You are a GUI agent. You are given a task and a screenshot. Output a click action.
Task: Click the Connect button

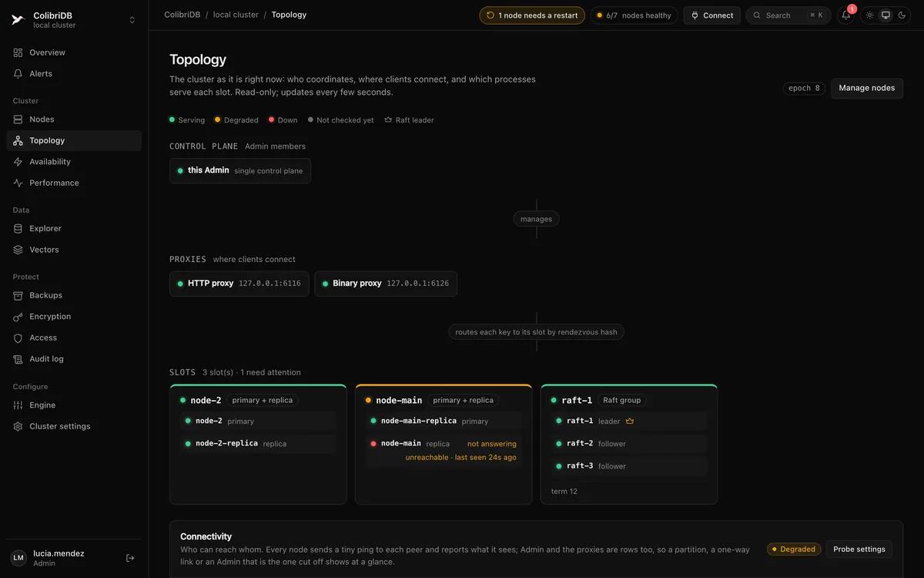click(x=712, y=15)
